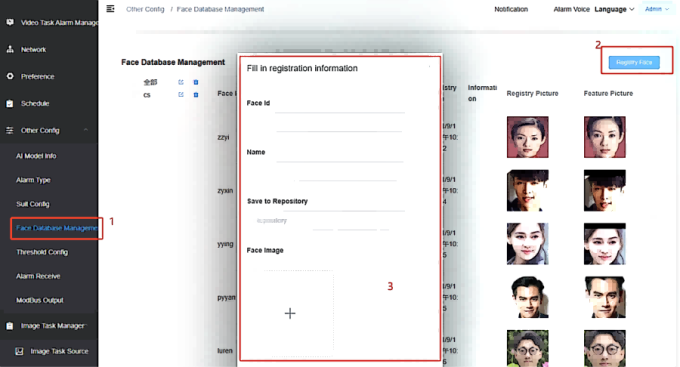Click the zzyi face id cell
680x367 pixels.
[223, 137]
